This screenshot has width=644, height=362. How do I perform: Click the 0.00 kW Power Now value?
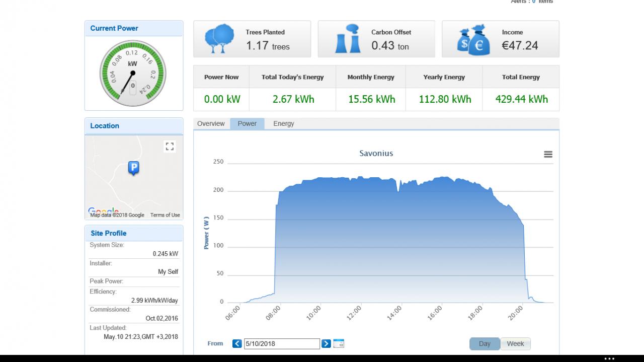click(222, 99)
